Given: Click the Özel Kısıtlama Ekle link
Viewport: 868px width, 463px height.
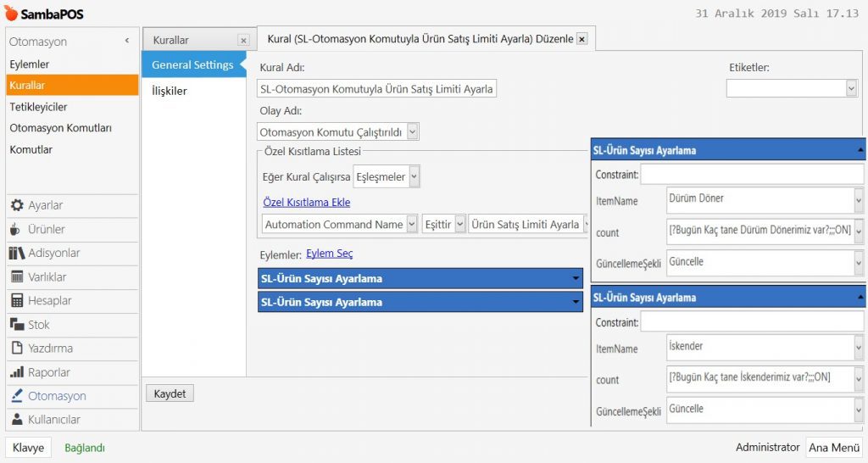Looking at the screenshot, I should click(306, 203).
